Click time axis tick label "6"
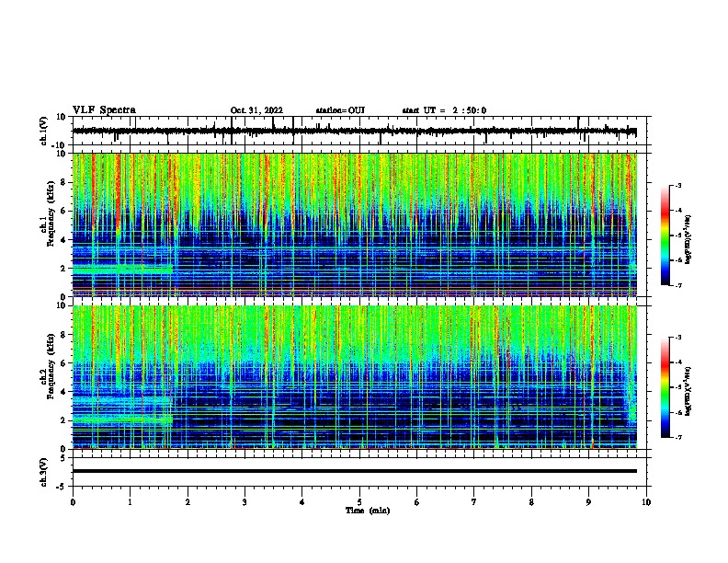Viewport: 728px width, 563px height. pos(417,502)
